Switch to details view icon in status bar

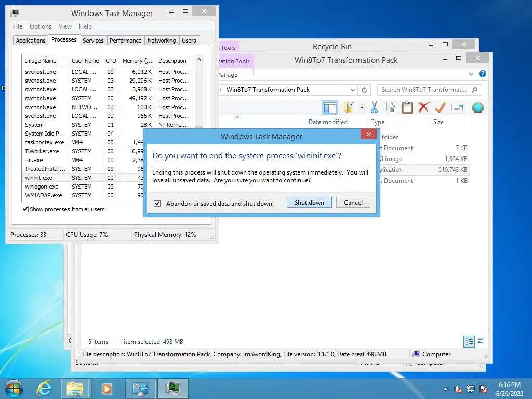[x=469, y=341]
